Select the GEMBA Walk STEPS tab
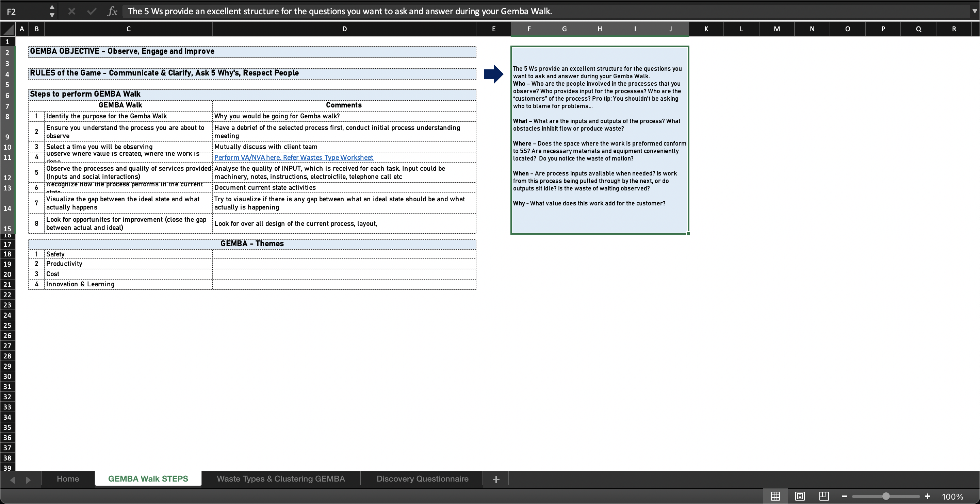Screen dimensions: 980x504 coord(148,478)
